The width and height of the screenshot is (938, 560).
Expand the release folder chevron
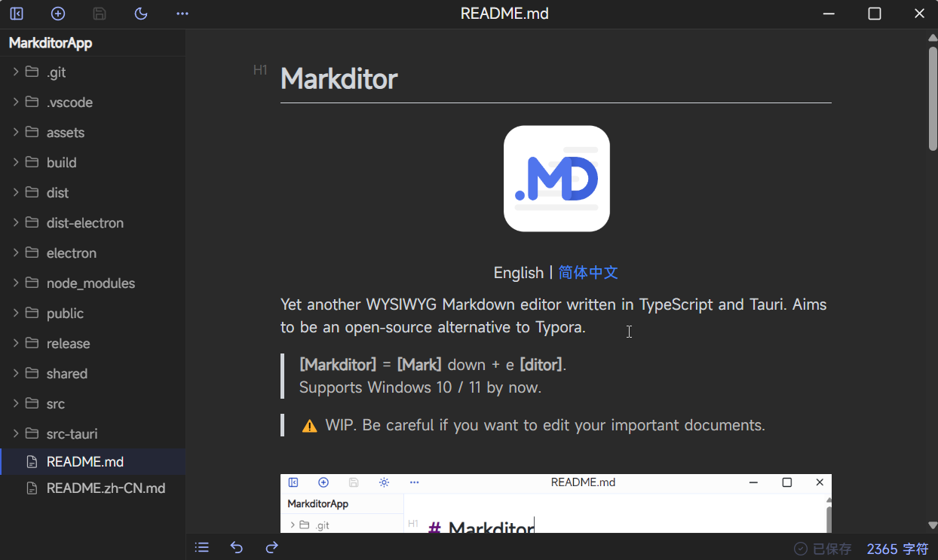(x=16, y=343)
